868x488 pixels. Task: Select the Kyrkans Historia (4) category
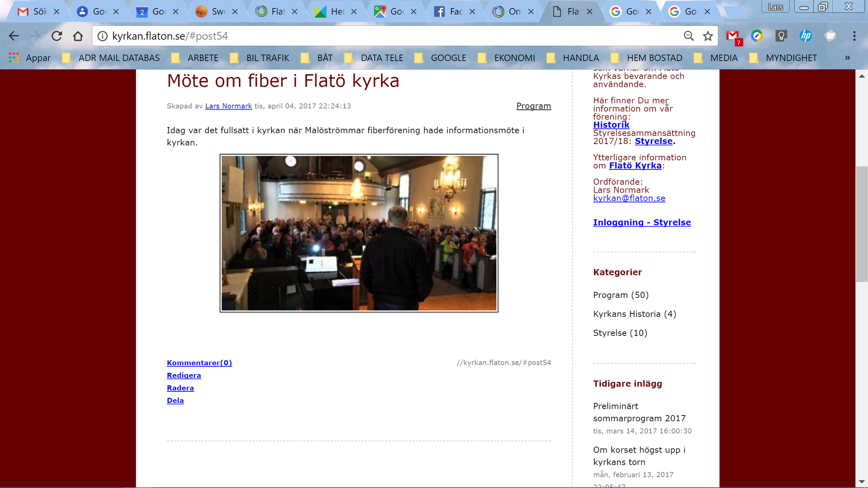point(634,314)
